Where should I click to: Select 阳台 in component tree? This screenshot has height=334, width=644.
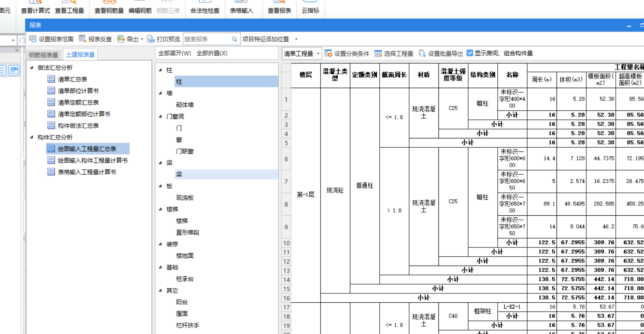182,302
